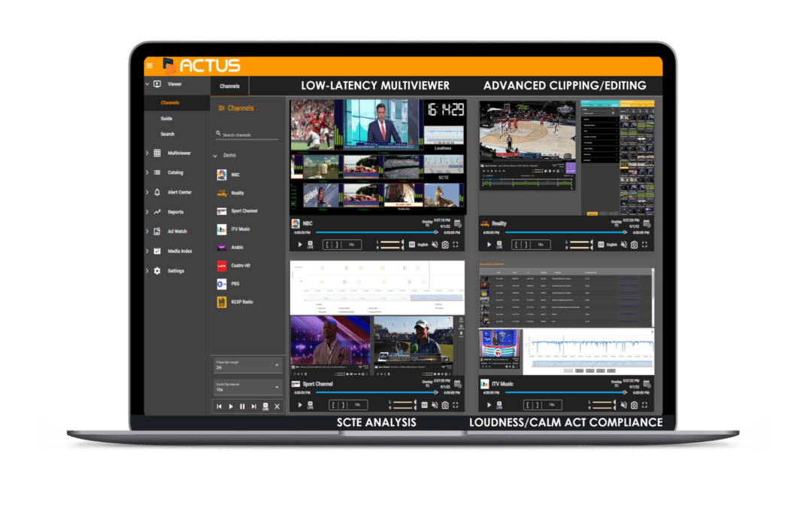This screenshot has width=812, height=508.
Task: Play the ITV Music player
Action: click(x=489, y=405)
